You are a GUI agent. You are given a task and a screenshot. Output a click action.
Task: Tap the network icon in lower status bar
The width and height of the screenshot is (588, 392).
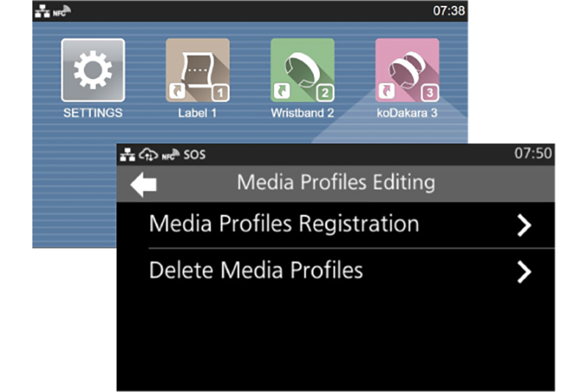click(x=127, y=155)
